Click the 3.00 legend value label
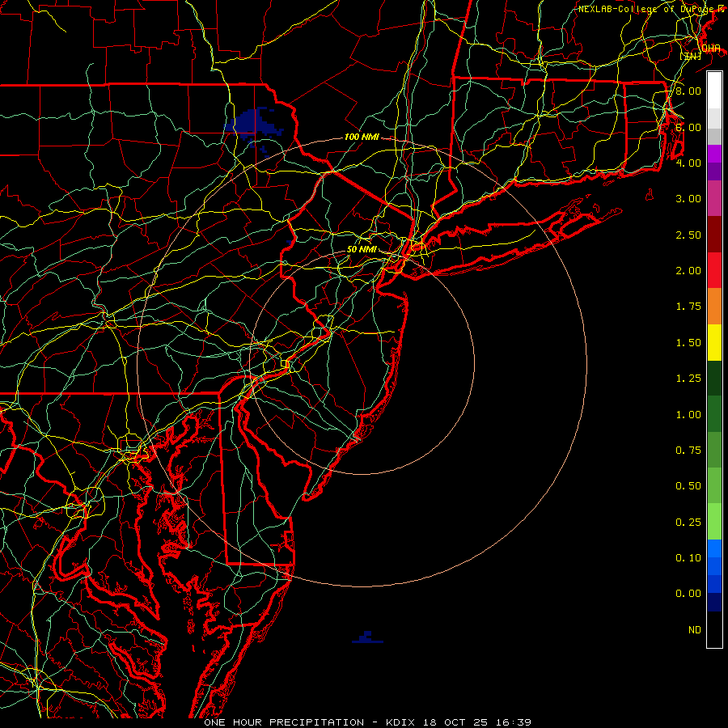The height and width of the screenshot is (728, 728). point(688,199)
